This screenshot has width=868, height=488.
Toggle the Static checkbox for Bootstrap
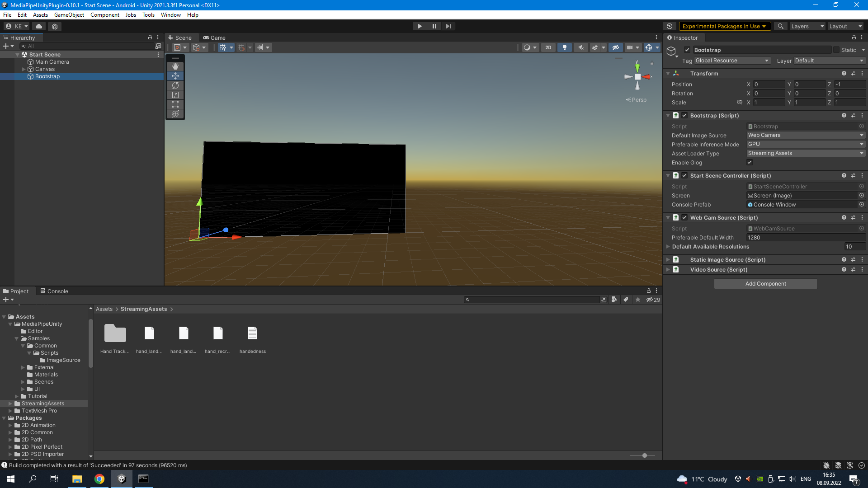pyautogui.click(x=836, y=50)
